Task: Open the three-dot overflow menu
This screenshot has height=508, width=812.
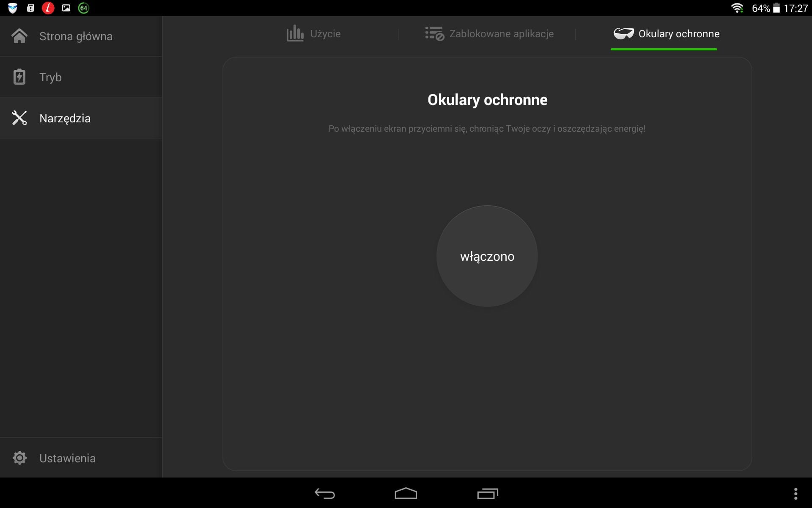Action: click(796, 494)
